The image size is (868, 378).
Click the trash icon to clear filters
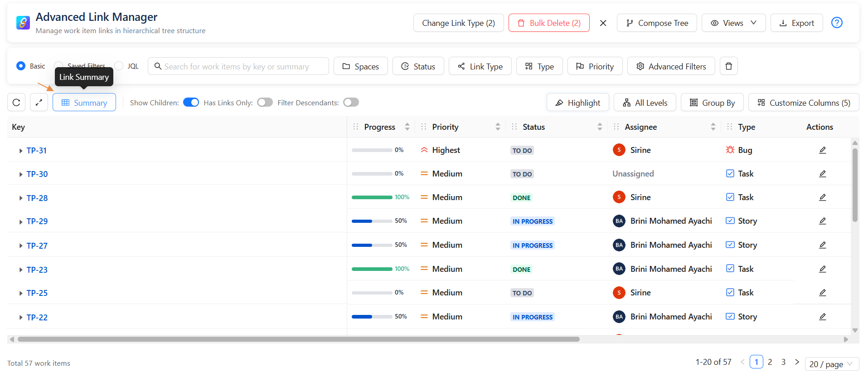(x=728, y=66)
